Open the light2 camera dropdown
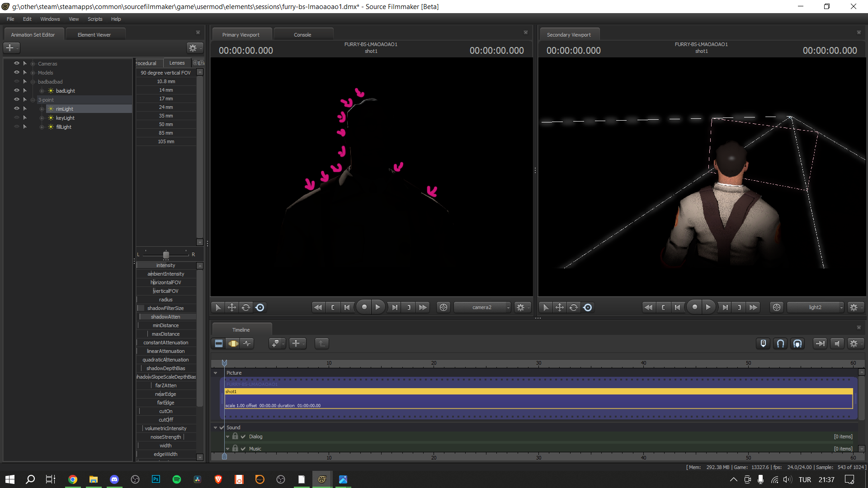The width and height of the screenshot is (868, 488). pyautogui.click(x=816, y=307)
